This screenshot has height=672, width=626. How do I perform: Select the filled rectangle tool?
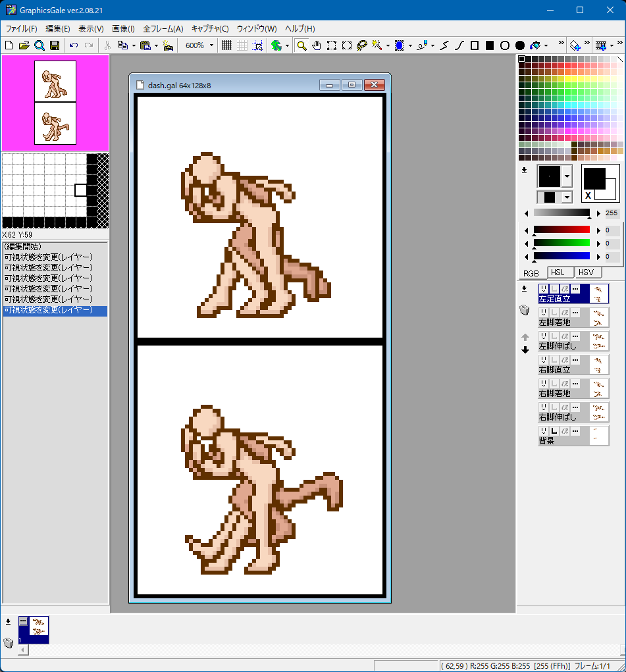click(490, 45)
